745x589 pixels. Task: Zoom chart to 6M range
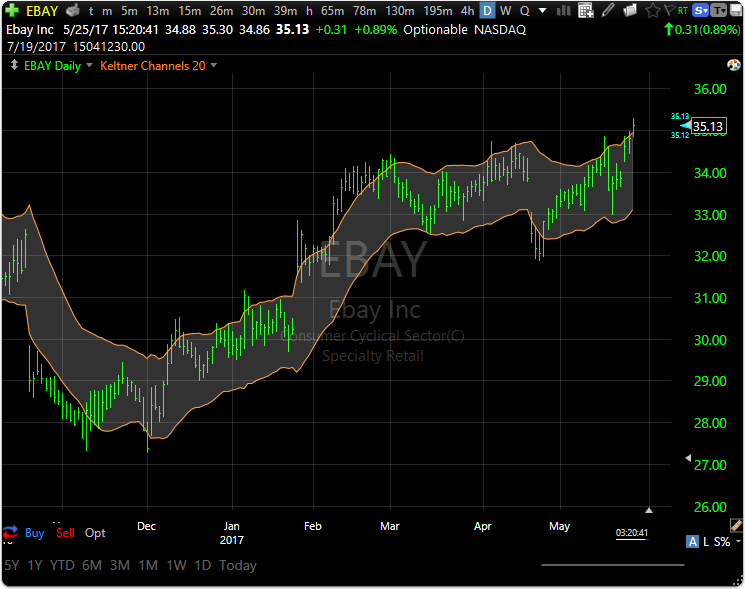click(x=92, y=565)
